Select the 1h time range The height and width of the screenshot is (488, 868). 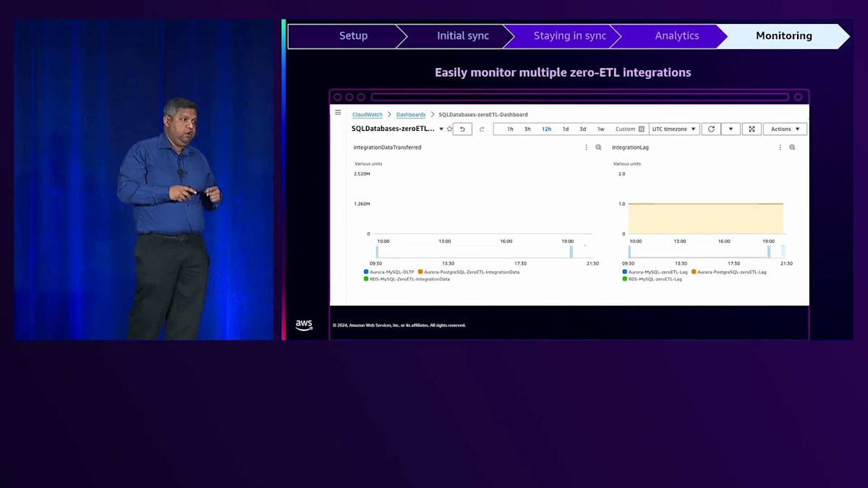pyautogui.click(x=510, y=129)
